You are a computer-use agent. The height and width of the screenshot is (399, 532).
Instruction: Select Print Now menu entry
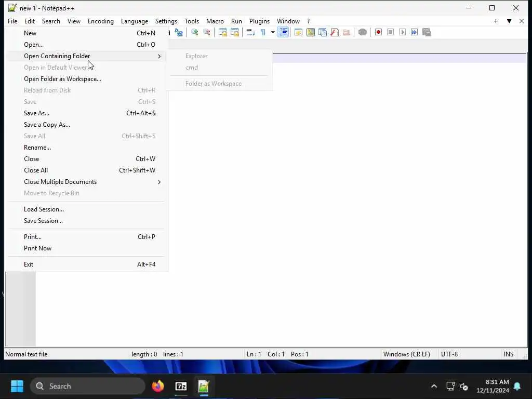pos(87,248)
